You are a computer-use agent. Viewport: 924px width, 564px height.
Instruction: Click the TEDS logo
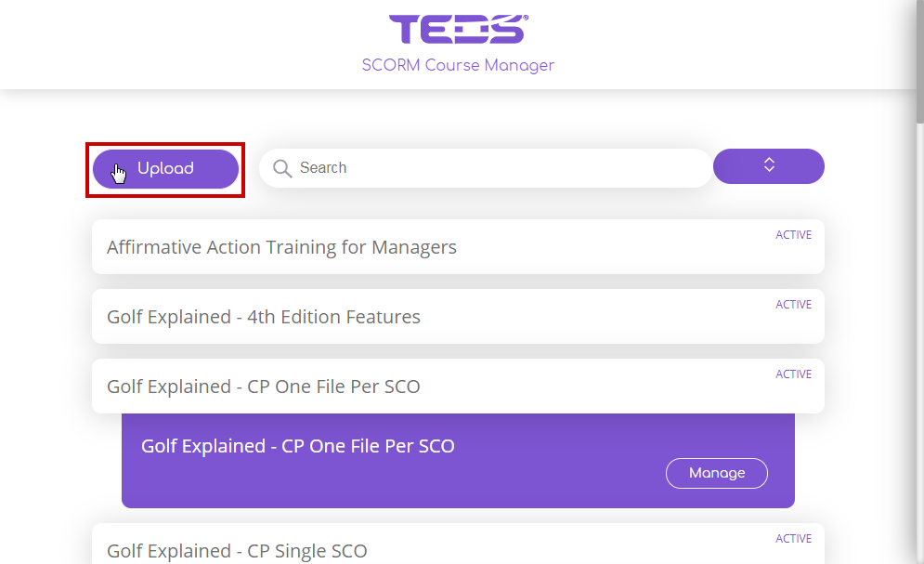point(458,29)
